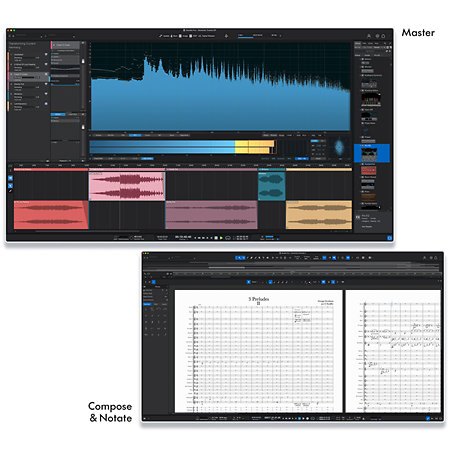Select the red plugin thumbnail in browser
The height and width of the screenshot is (450, 450).
coord(369,171)
